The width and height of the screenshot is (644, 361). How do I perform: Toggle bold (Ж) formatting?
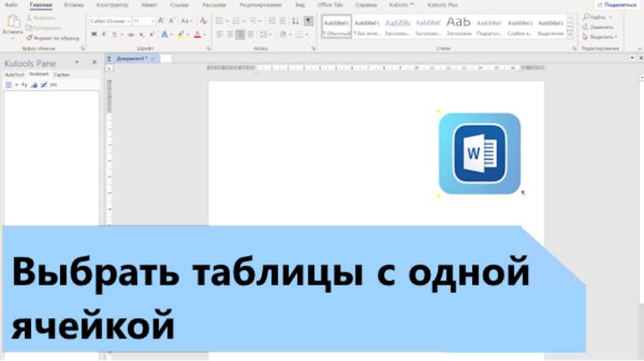tap(94, 34)
